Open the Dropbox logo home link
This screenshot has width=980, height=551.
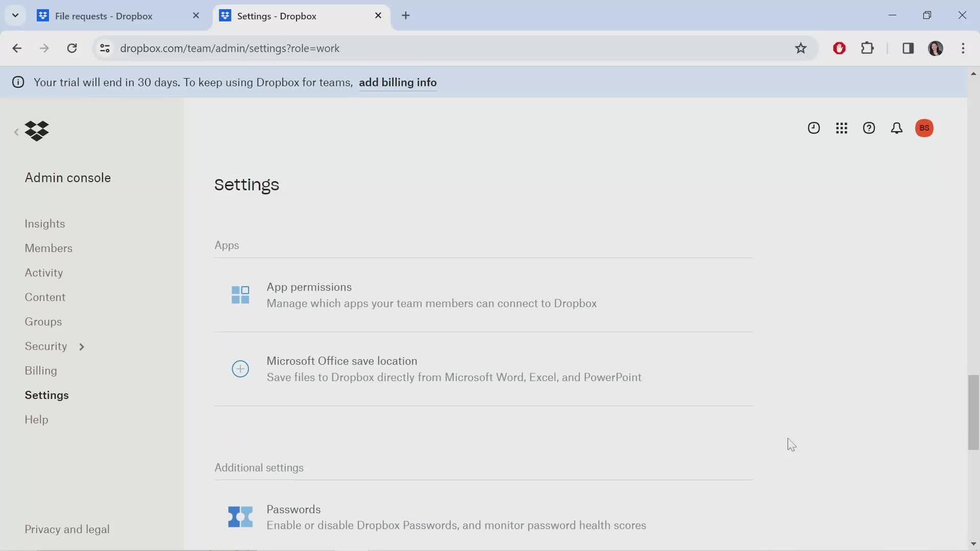37,131
